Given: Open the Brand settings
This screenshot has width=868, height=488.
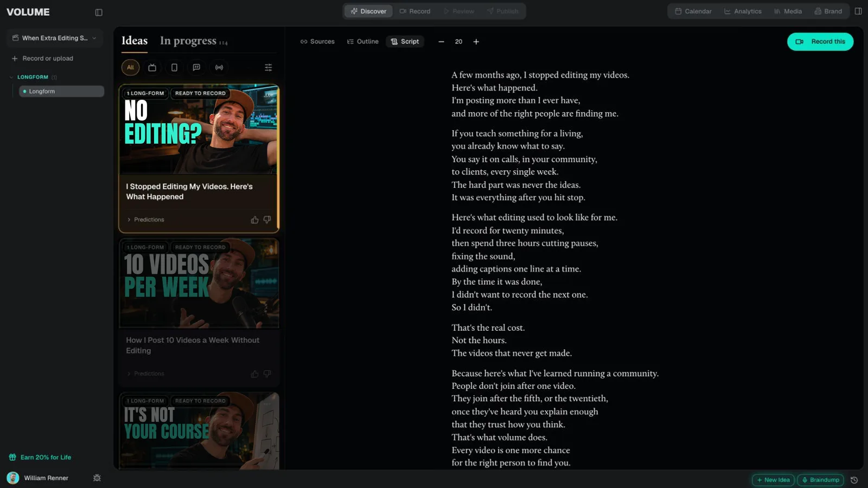Looking at the screenshot, I should point(828,11).
